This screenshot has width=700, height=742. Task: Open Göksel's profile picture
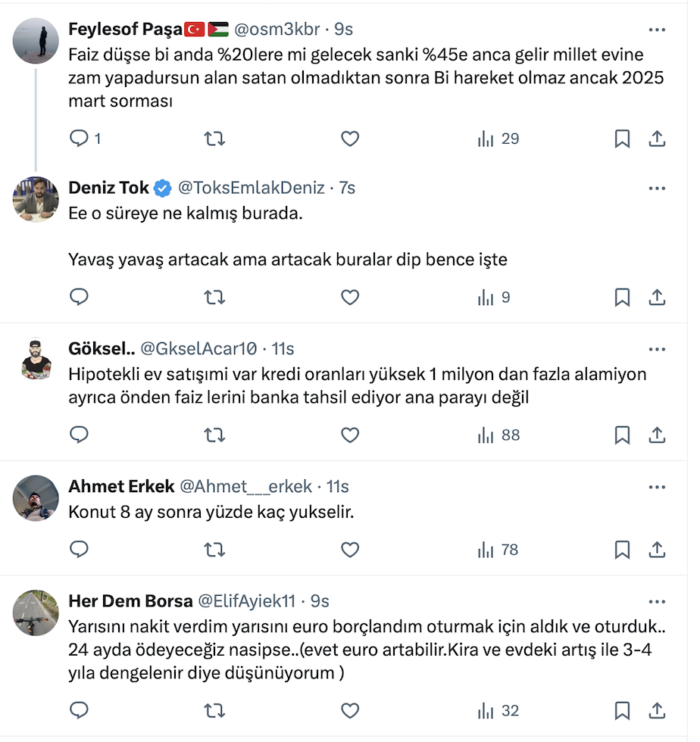[x=36, y=360]
